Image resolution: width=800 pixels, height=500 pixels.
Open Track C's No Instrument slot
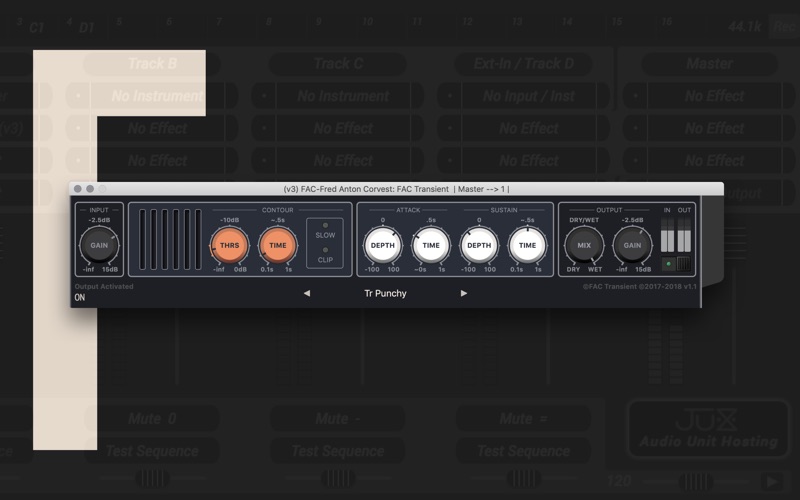tap(343, 96)
